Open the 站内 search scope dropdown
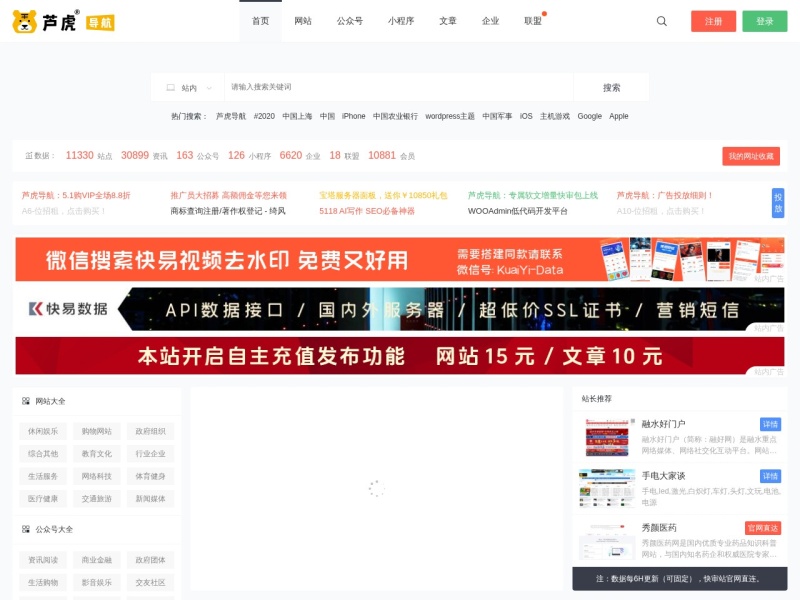The height and width of the screenshot is (600, 800). click(188, 88)
